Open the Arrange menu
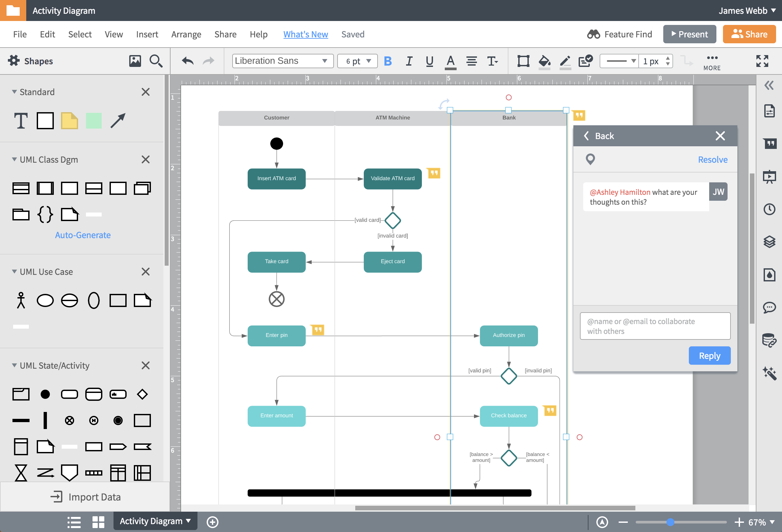Viewport: 782px width, 532px height. click(x=186, y=34)
